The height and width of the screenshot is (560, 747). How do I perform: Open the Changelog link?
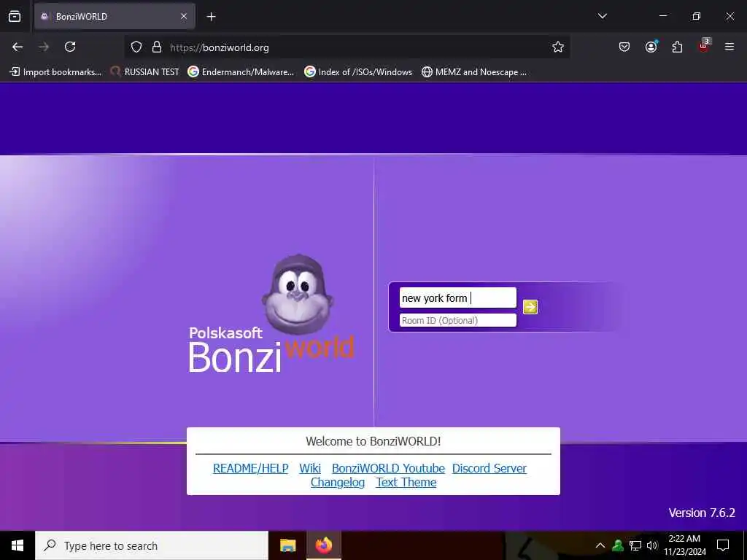click(x=338, y=483)
